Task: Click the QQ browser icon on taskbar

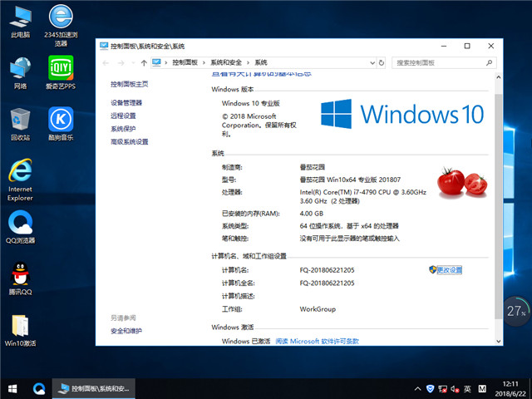Action: (39, 389)
